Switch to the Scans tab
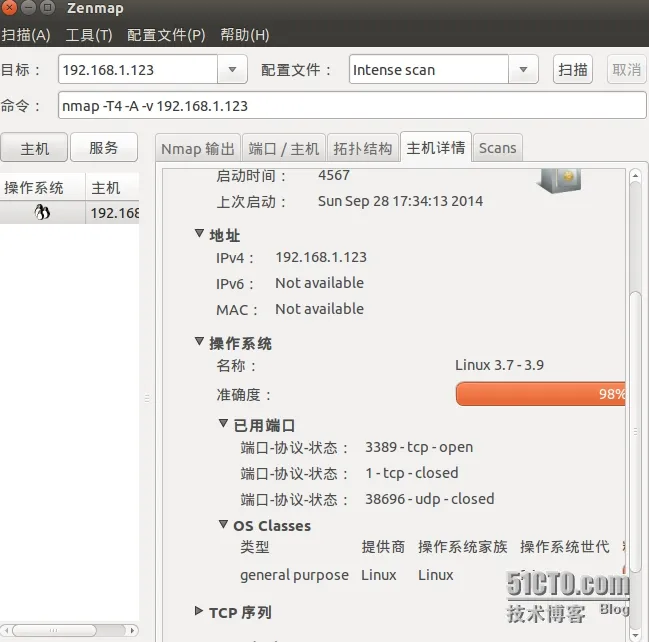This screenshot has width=649, height=642. coord(498,148)
